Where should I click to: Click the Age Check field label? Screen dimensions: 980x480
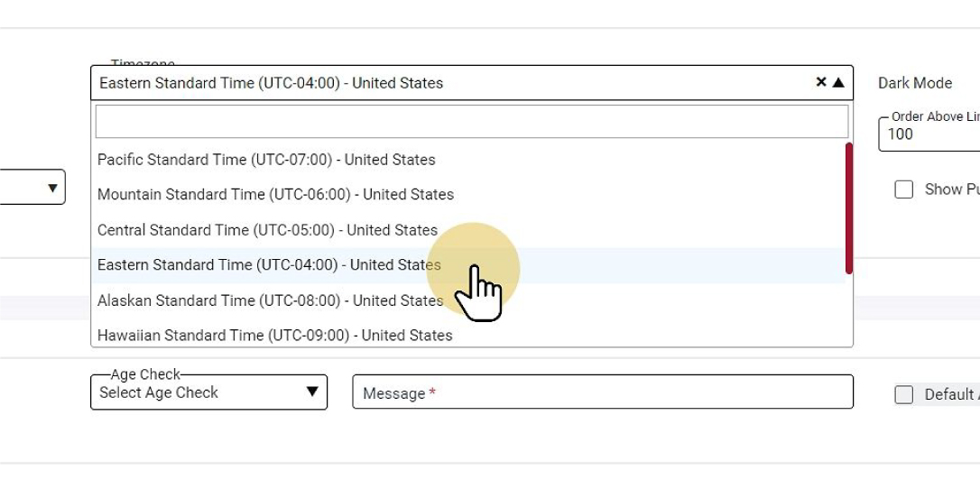coord(145,374)
